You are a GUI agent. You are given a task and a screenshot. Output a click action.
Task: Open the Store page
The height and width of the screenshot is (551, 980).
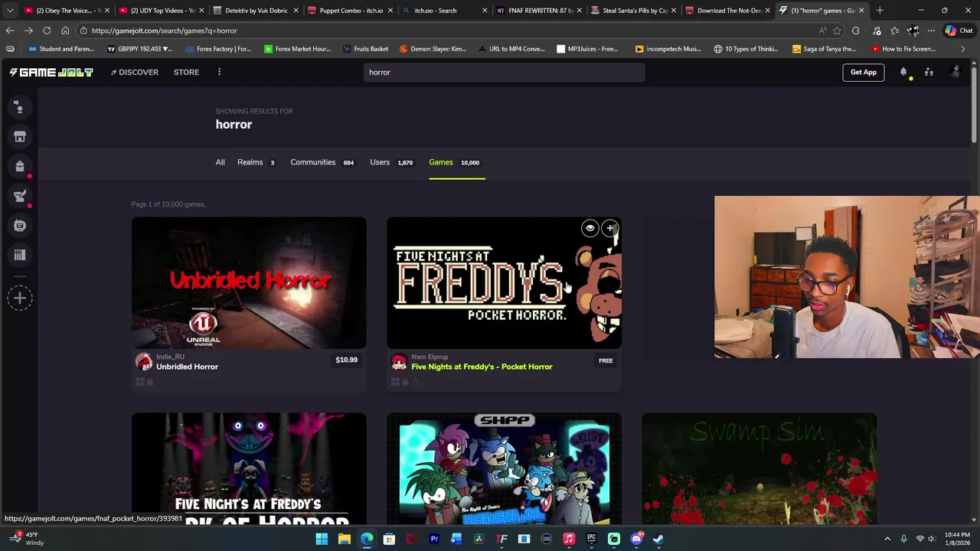click(x=186, y=72)
